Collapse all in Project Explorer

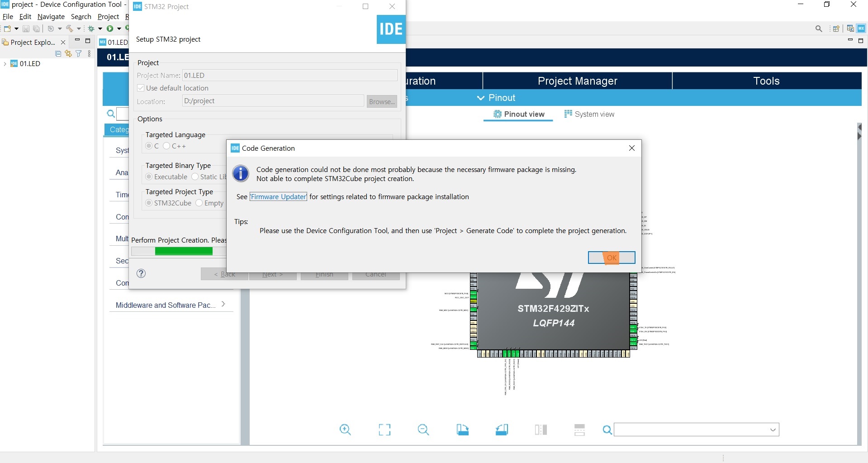tap(58, 53)
